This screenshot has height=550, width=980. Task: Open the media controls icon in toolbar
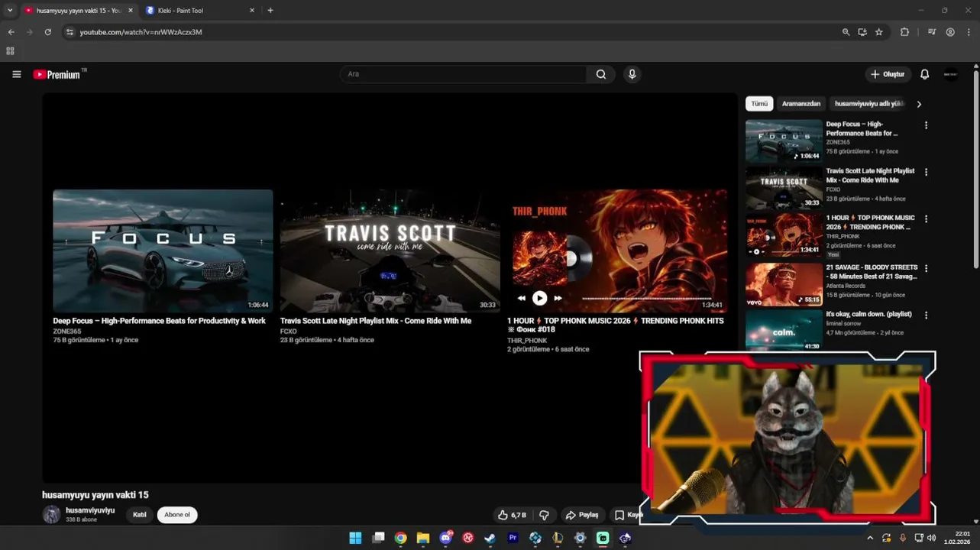[x=932, y=32]
